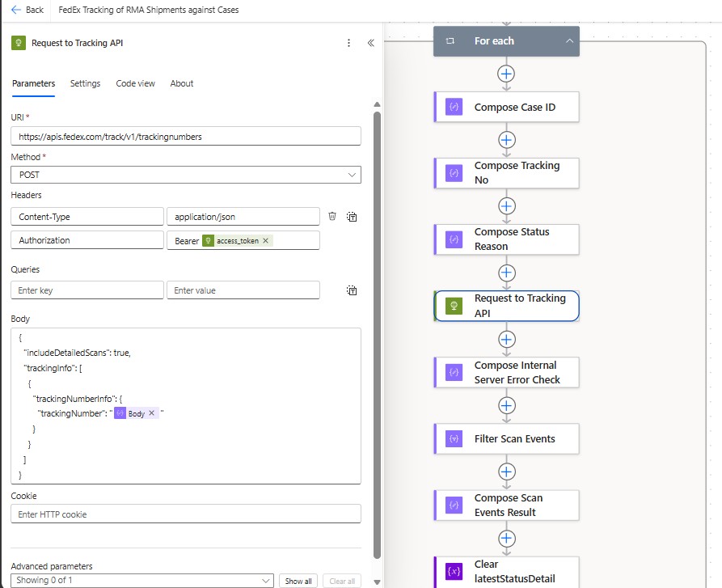
Task: Click the Queries Enter value field
Action: (x=243, y=290)
